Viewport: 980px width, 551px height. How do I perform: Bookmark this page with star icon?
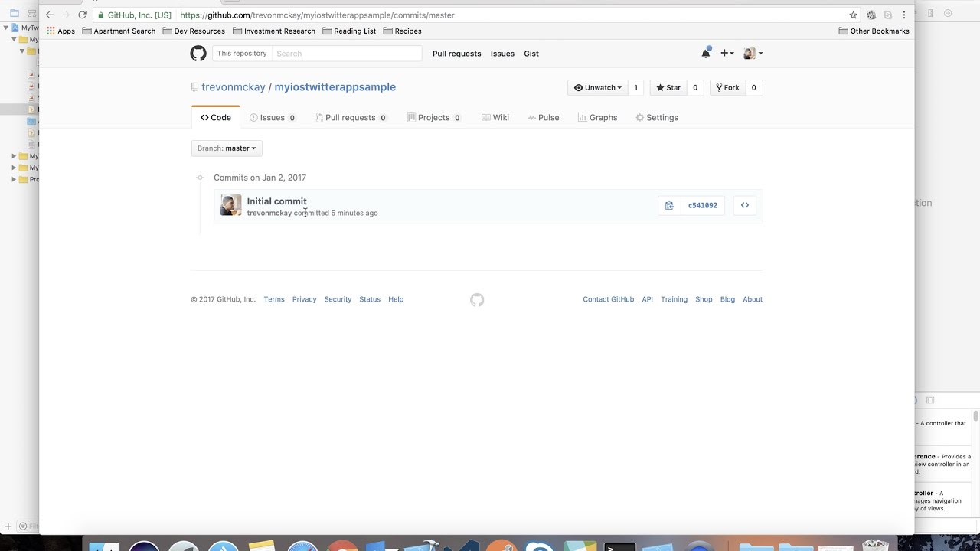pyautogui.click(x=854, y=15)
